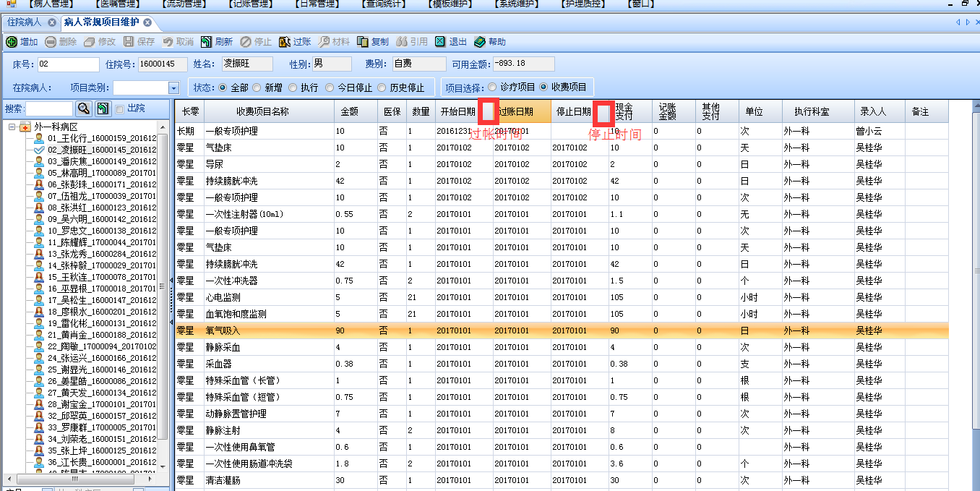Screen dimensions: 980x491
Task: Open the 项目类别 dropdown
Action: tap(173, 88)
